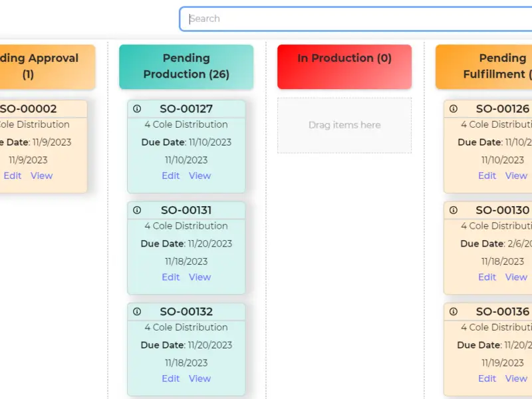532x399 pixels.
Task: Click Due Date 11/20/2023 on SO-00132
Action: point(186,345)
